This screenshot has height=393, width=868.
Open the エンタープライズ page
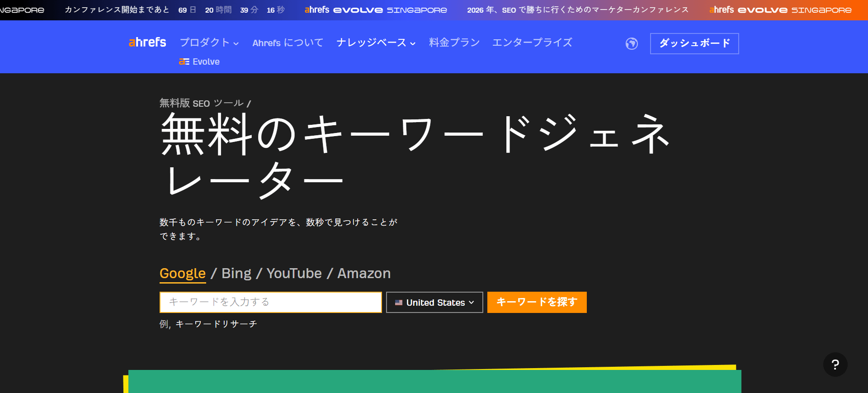532,43
